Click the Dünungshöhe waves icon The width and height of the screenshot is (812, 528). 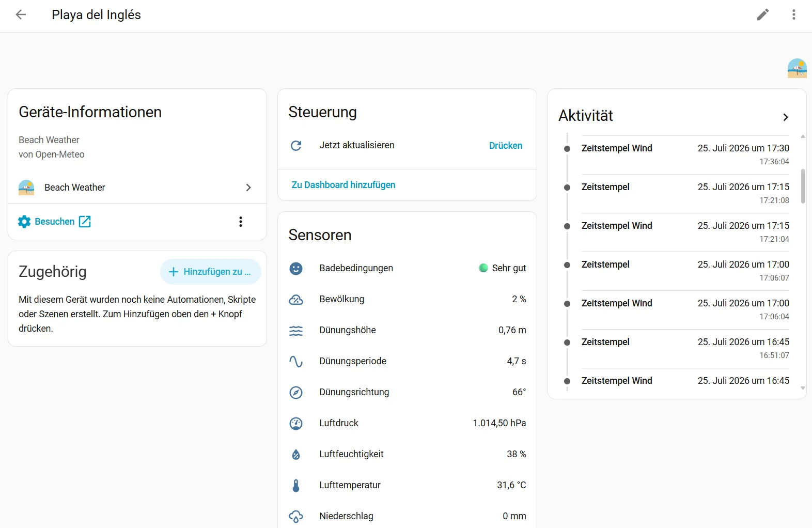pos(296,330)
